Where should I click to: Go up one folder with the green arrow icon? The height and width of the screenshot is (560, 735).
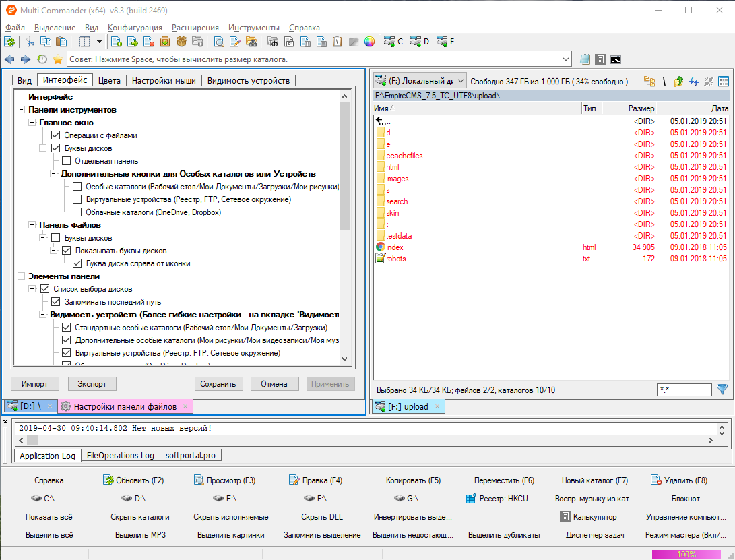click(x=678, y=82)
